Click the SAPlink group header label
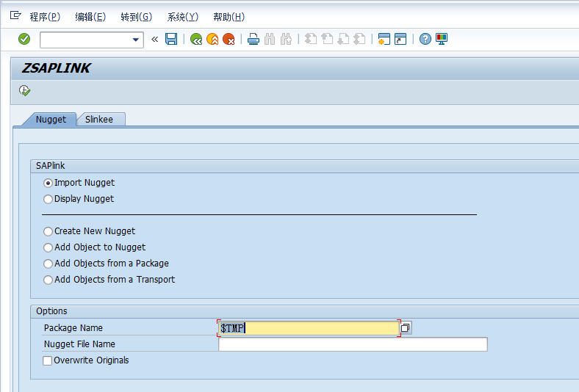This screenshot has height=392, width=579. click(x=50, y=166)
